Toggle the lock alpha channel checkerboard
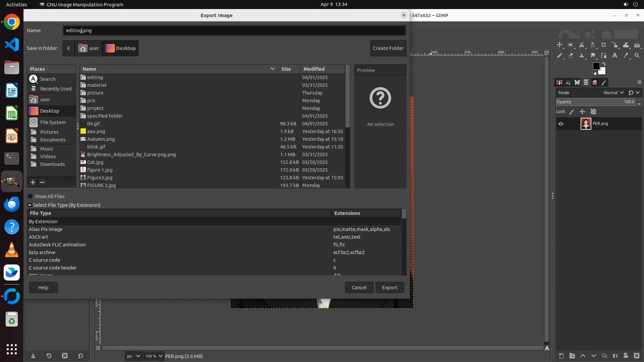 click(x=593, y=112)
